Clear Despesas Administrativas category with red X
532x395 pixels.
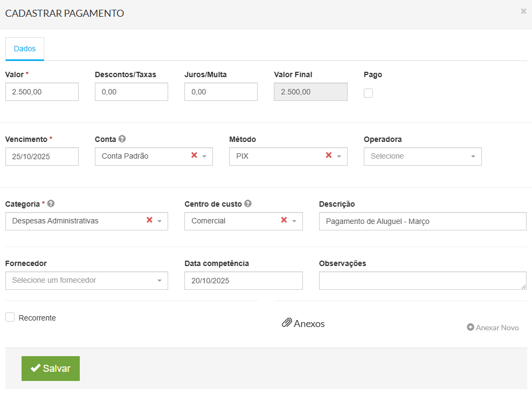tap(149, 220)
